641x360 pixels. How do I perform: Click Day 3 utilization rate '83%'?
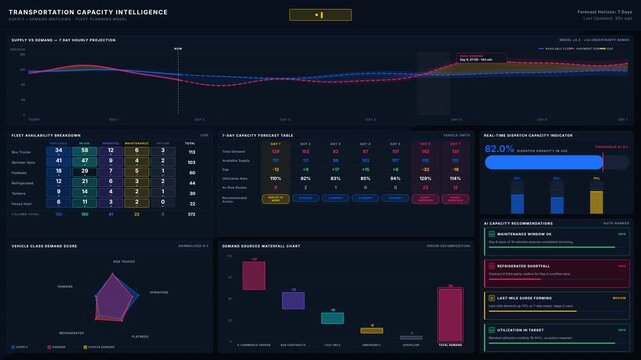(x=335, y=179)
